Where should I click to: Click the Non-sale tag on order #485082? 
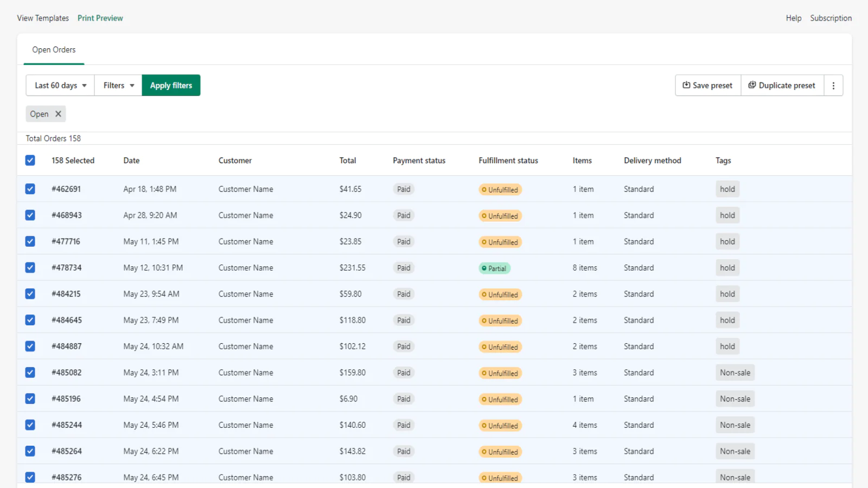click(x=735, y=373)
